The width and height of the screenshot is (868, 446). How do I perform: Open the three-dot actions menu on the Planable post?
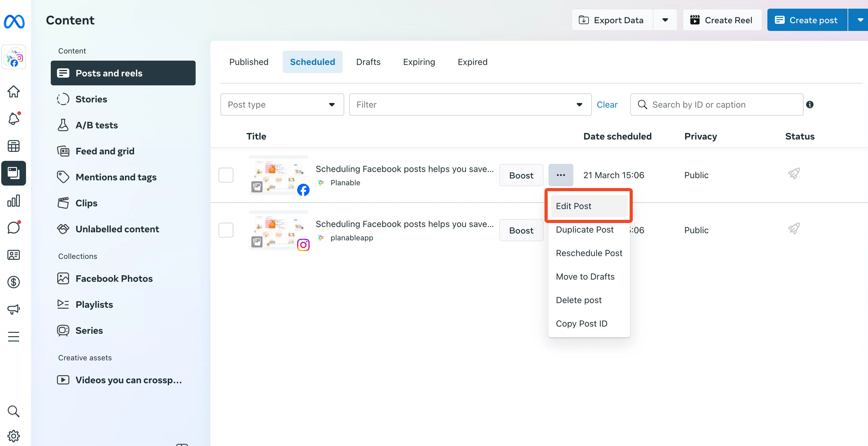tap(561, 175)
